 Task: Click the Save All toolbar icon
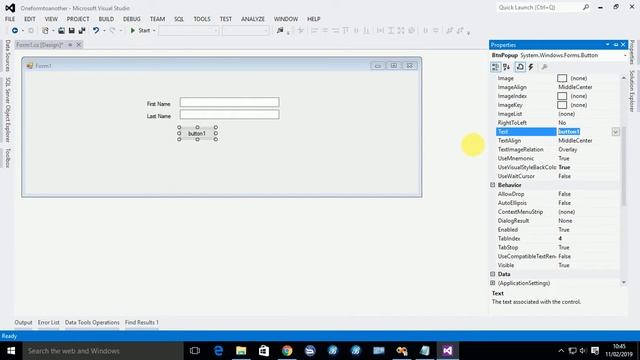click(82, 31)
